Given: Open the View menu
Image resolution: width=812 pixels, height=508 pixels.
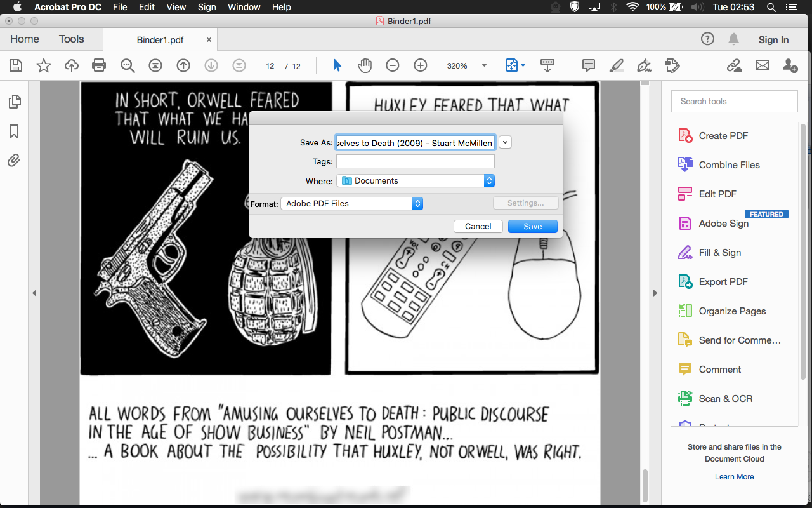Looking at the screenshot, I should click(x=176, y=7).
